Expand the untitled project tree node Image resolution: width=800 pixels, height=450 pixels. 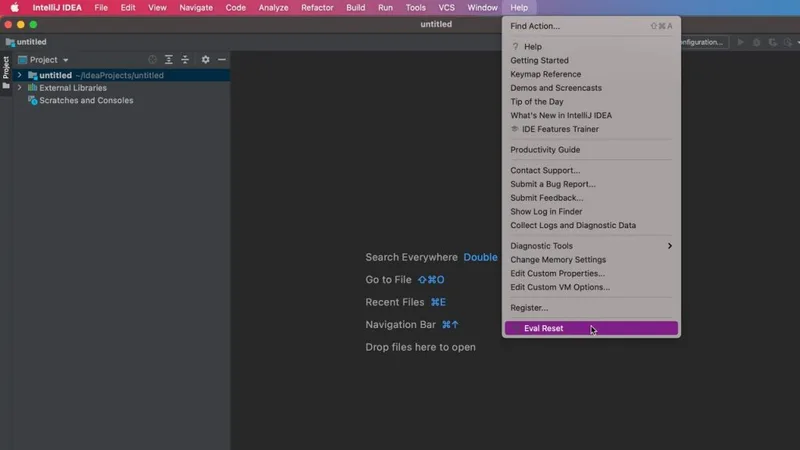tap(19, 75)
